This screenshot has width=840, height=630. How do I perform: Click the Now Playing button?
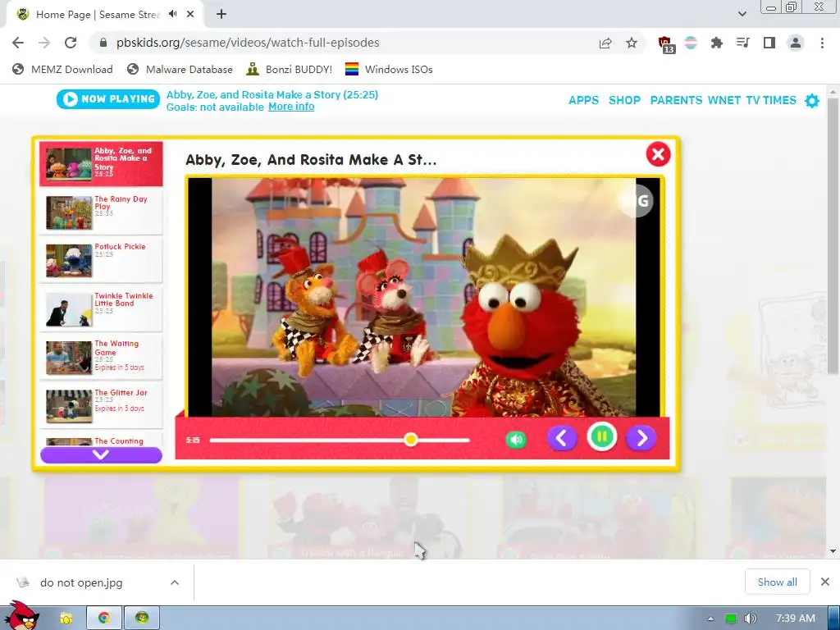(x=108, y=99)
